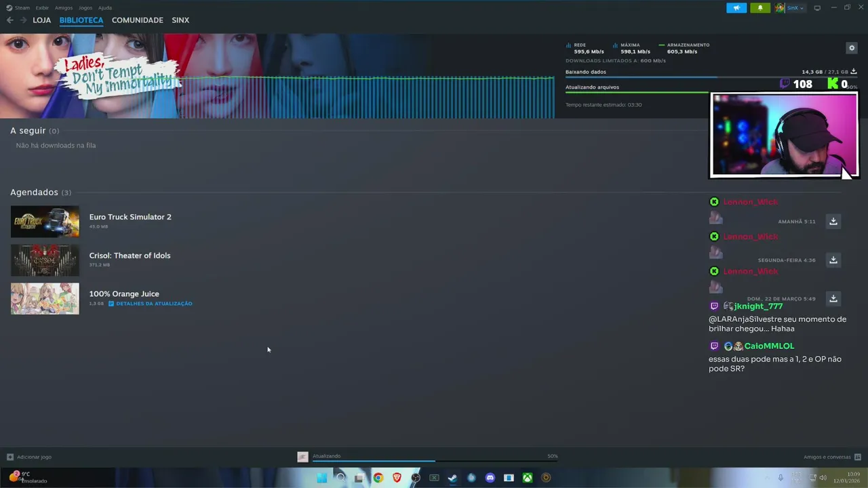Viewport: 868px width, 488px height.
Task: Switch to the COMUNIDADE tab
Action: pyautogui.click(x=138, y=20)
